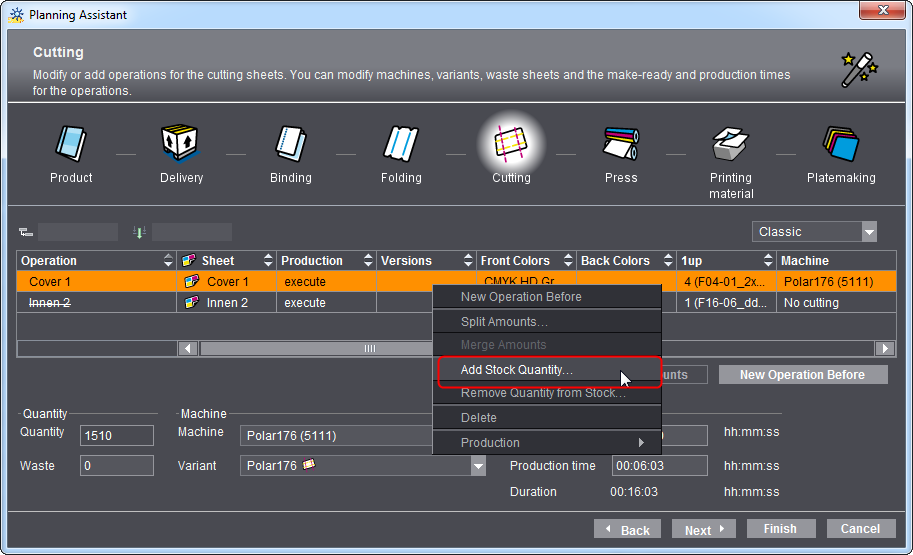Open the Product step icon

[71, 146]
